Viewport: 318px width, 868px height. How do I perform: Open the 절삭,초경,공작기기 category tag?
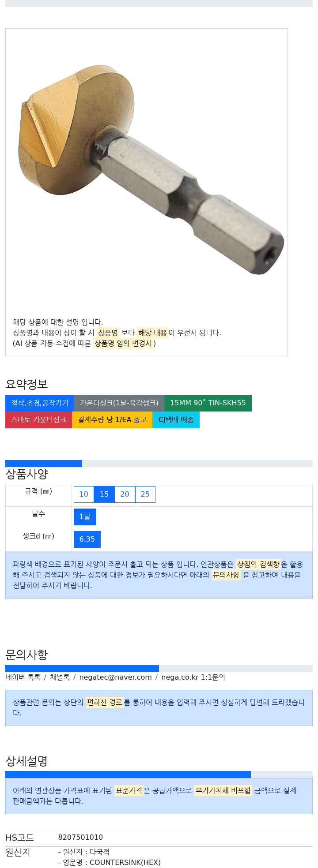[x=40, y=403]
